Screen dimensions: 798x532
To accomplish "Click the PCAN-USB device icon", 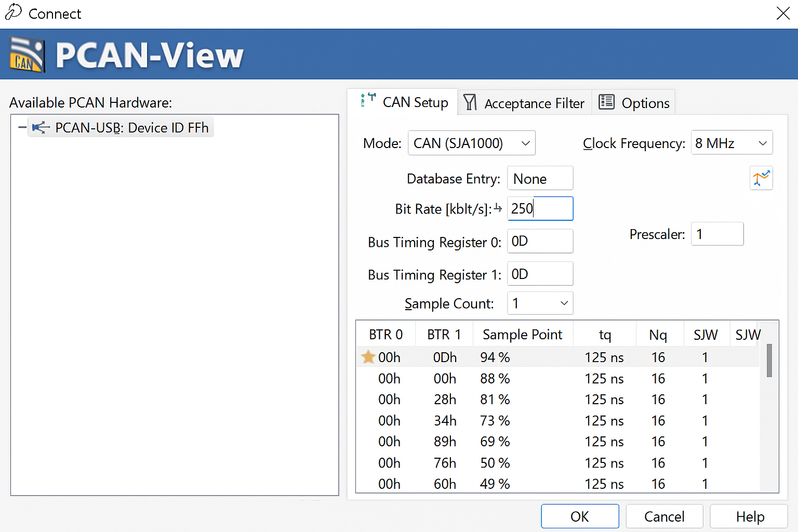I will [x=41, y=127].
